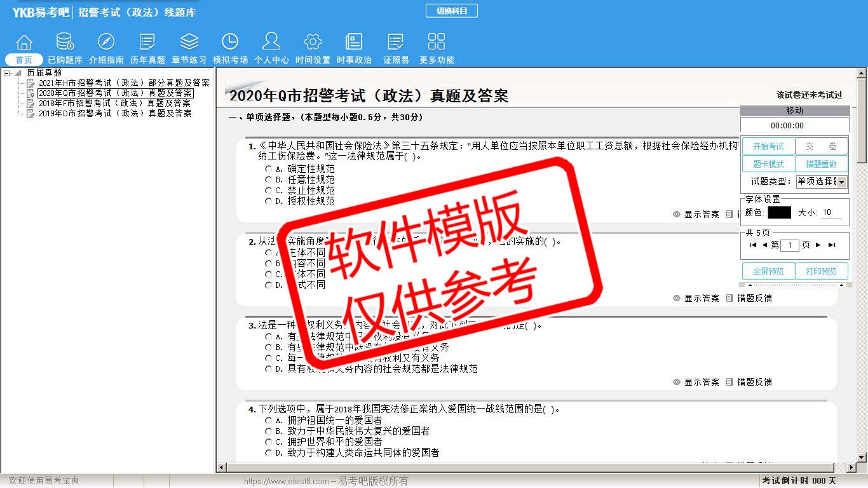Choose option D 授权性规范 for question 1

(x=269, y=201)
